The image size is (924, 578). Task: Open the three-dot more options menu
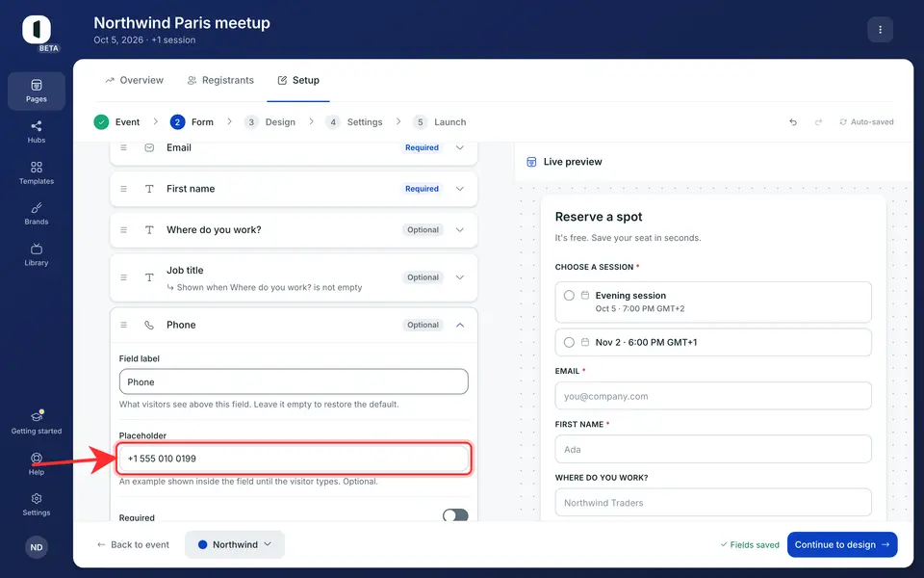point(880,30)
